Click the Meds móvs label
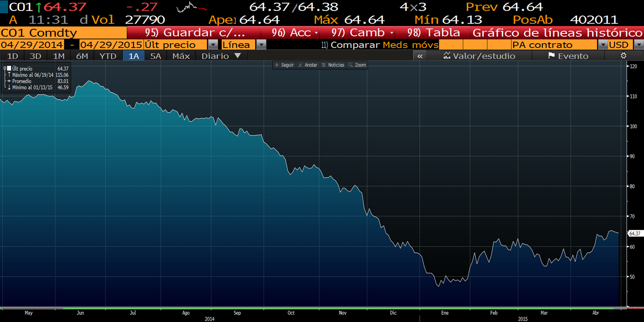Image resolution: width=644 pixels, height=322 pixels. (411, 45)
